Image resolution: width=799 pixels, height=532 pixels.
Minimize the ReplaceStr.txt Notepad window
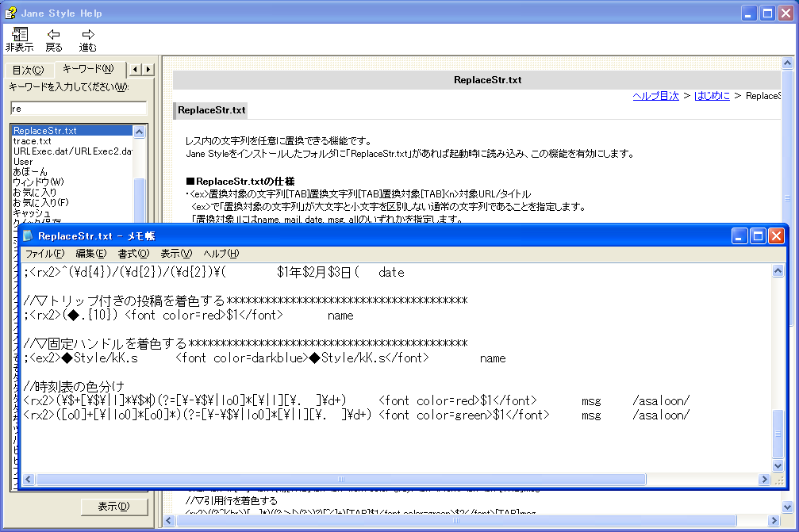(739, 235)
